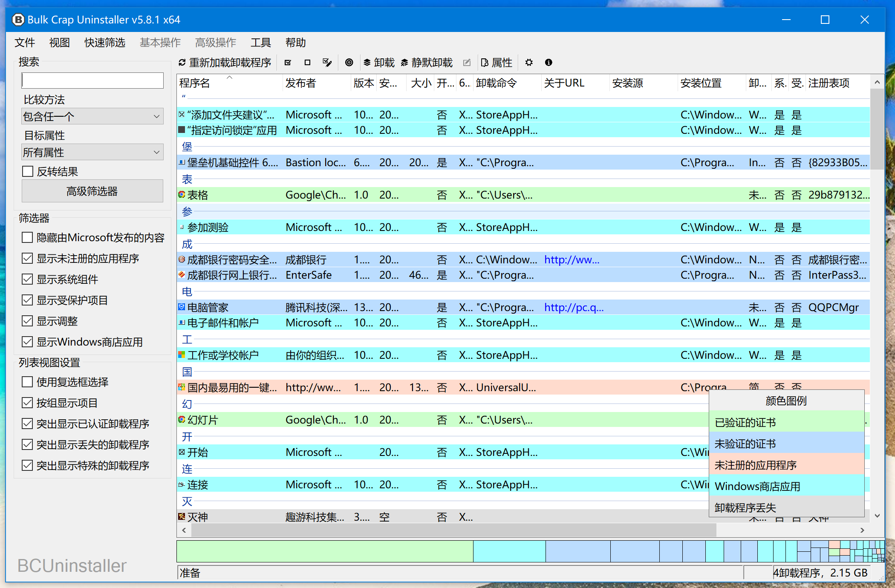Open 属性 properties from toolbar
The width and height of the screenshot is (895, 588).
coord(497,63)
